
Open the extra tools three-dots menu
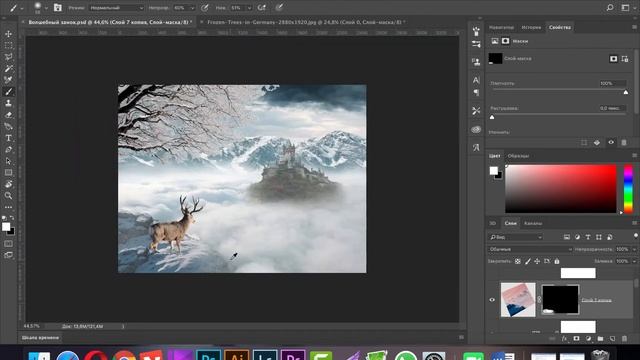click(x=8, y=207)
